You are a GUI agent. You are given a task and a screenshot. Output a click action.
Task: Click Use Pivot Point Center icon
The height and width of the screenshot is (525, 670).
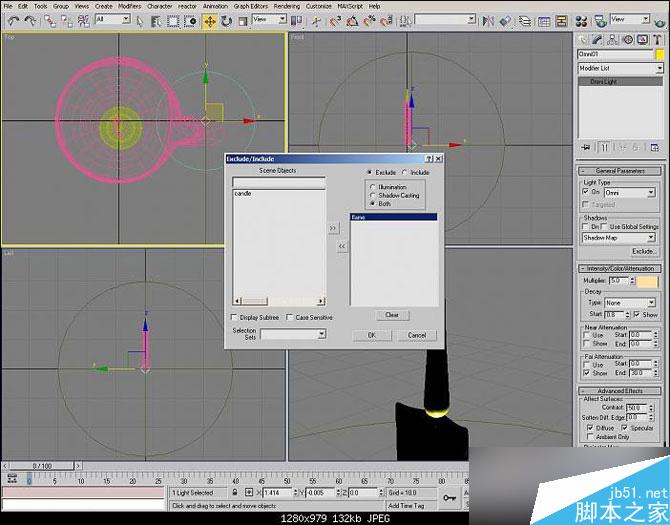[x=296, y=21]
